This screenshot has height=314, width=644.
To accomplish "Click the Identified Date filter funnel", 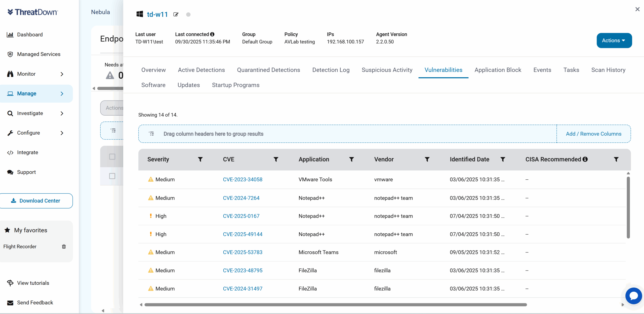I will point(503,159).
